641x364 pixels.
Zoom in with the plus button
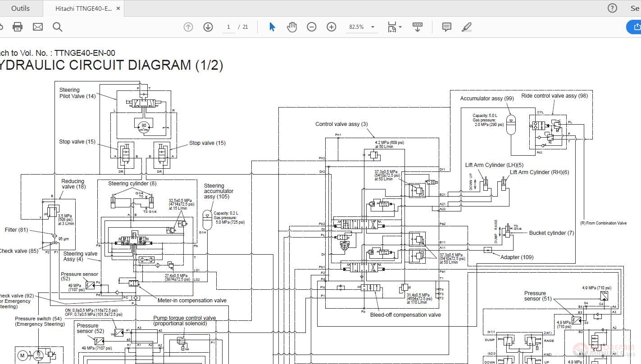click(332, 27)
